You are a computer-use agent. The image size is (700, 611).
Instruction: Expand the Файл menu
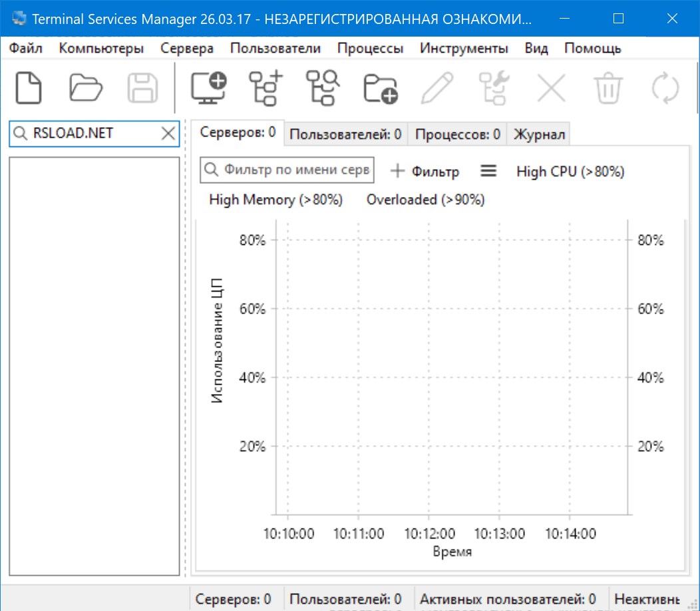click(26, 49)
